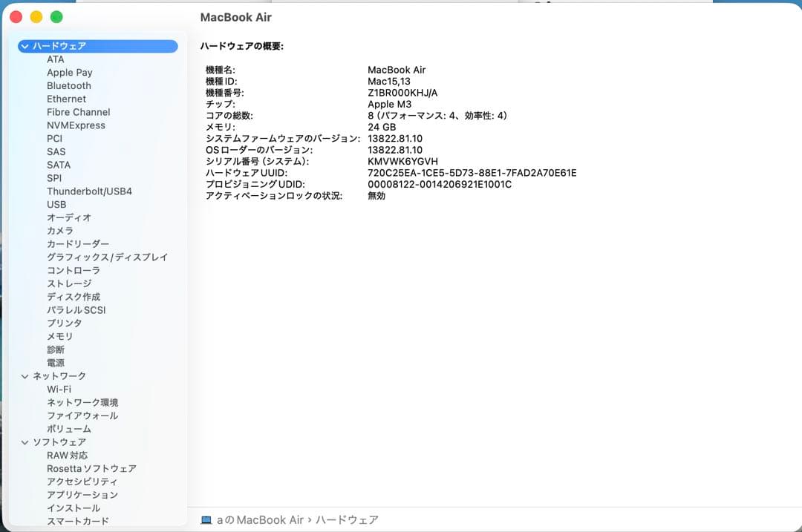Open アクセシビリティ software details

(x=82, y=482)
